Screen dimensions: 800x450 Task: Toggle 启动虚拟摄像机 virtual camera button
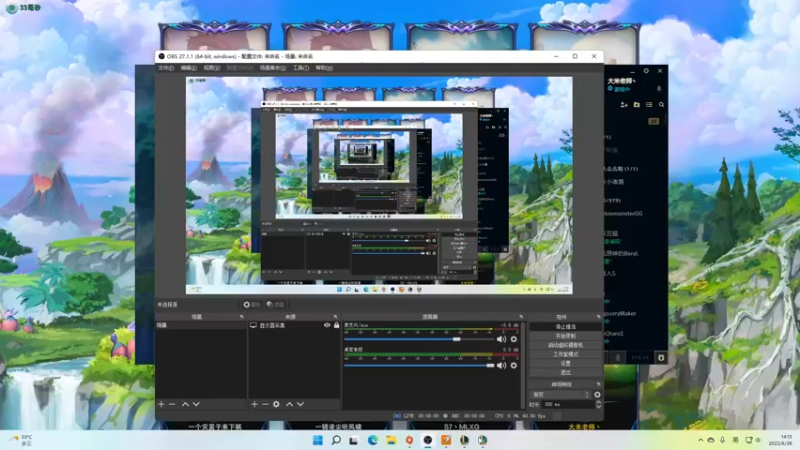tap(565, 345)
